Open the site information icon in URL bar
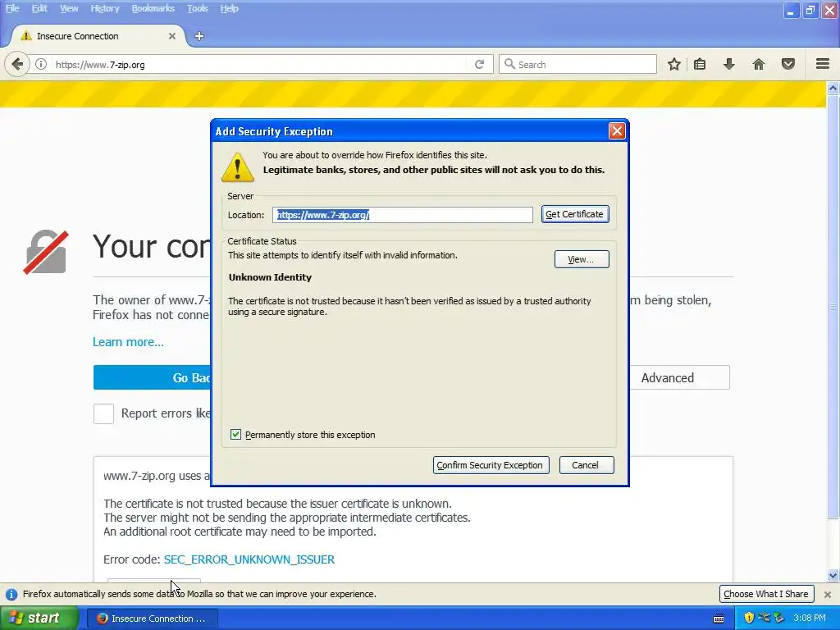The width and height of the screenshot is (840, 630). [41, 64]
